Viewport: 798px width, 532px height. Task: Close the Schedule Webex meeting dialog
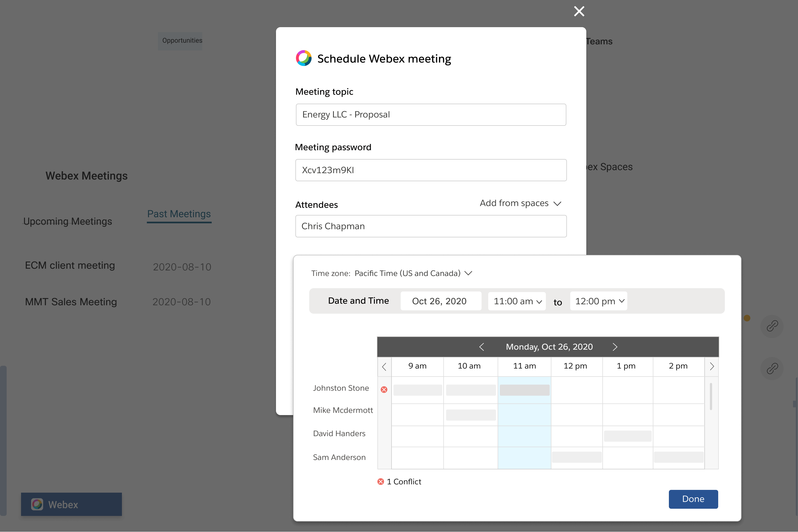(x=579, y=11)
